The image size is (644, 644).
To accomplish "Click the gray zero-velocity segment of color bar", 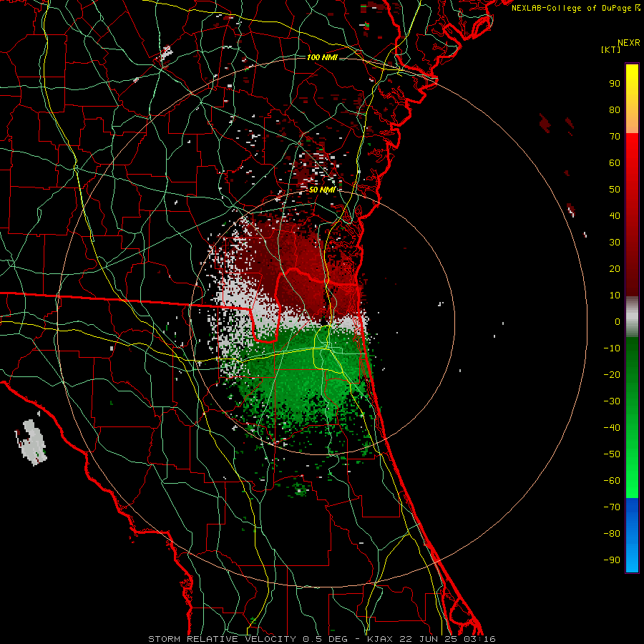I will [632, 317].
